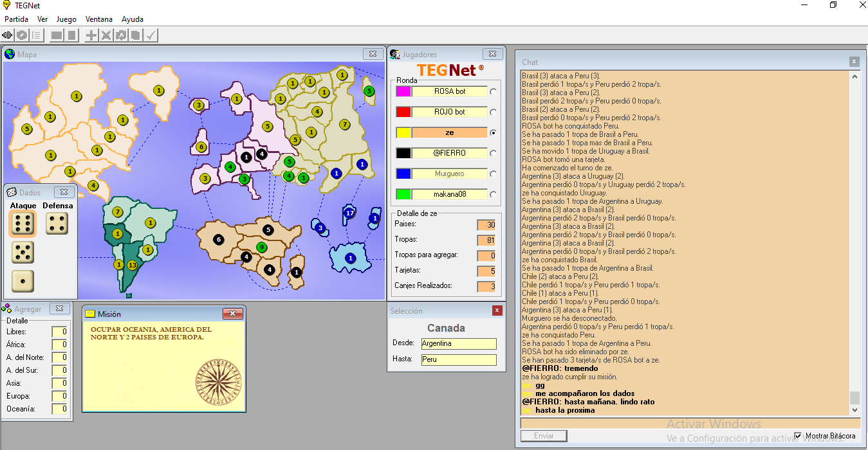The image size is (868, 450).
Task: Close the Chat panel
Action: click(x=854, y=62)
